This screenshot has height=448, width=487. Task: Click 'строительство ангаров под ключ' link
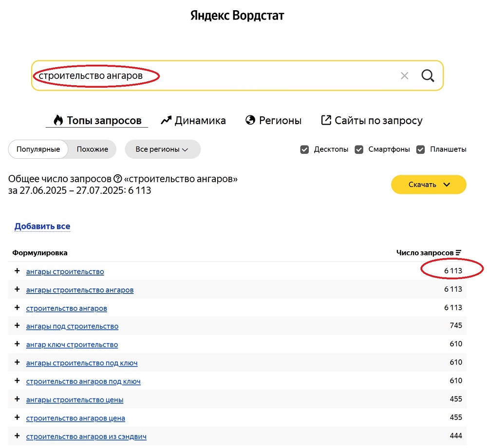[x=84, y=381]
